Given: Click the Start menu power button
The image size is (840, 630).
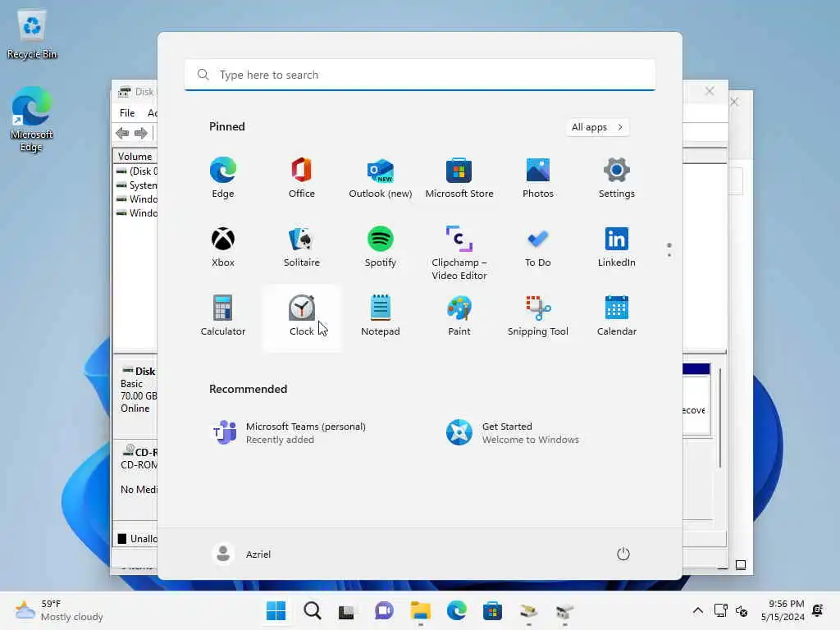Looking at the screenshot, I should [623, 554].
